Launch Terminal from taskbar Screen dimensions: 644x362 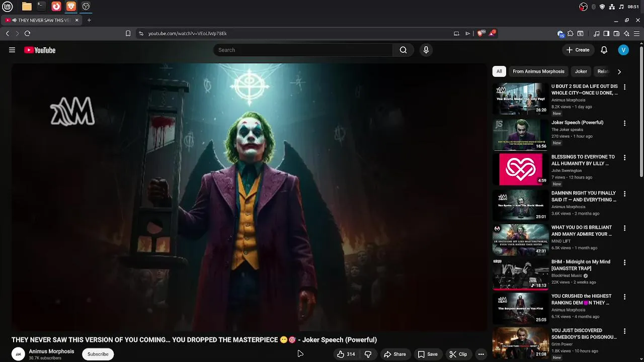(x=41, y=7)
